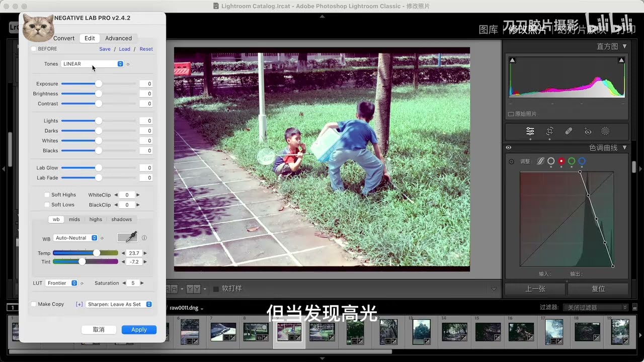644x362 pixels.
Task: Select the shadows color tab
Action: click(x=121, y=219)
